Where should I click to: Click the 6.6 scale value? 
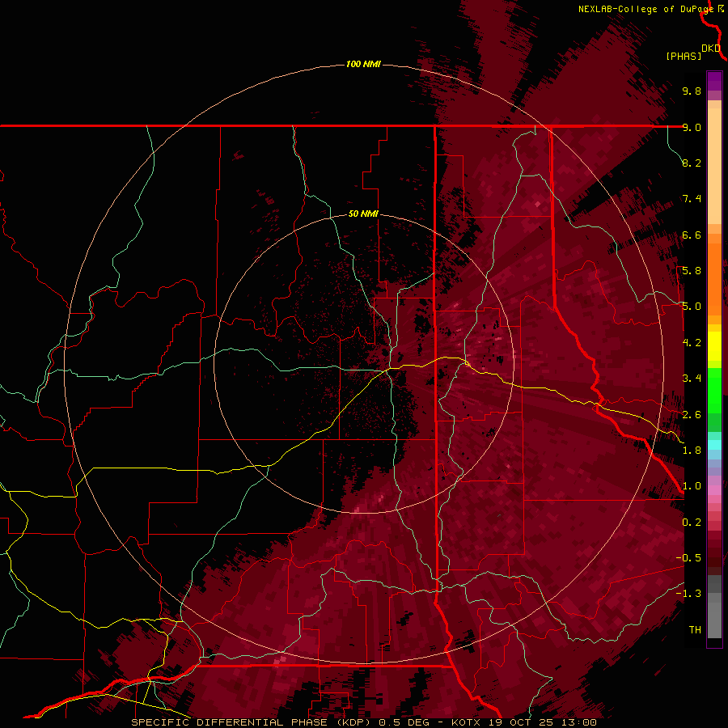[692, 235]
